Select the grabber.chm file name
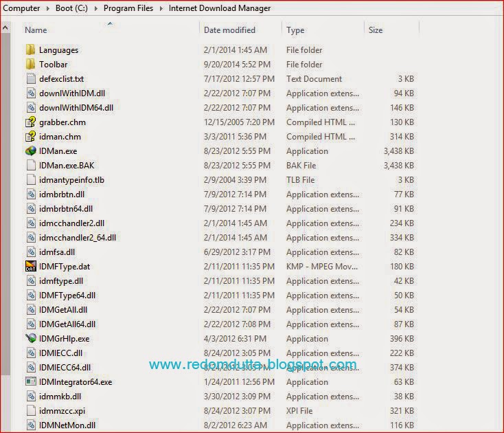 click(x=62, y=122)
